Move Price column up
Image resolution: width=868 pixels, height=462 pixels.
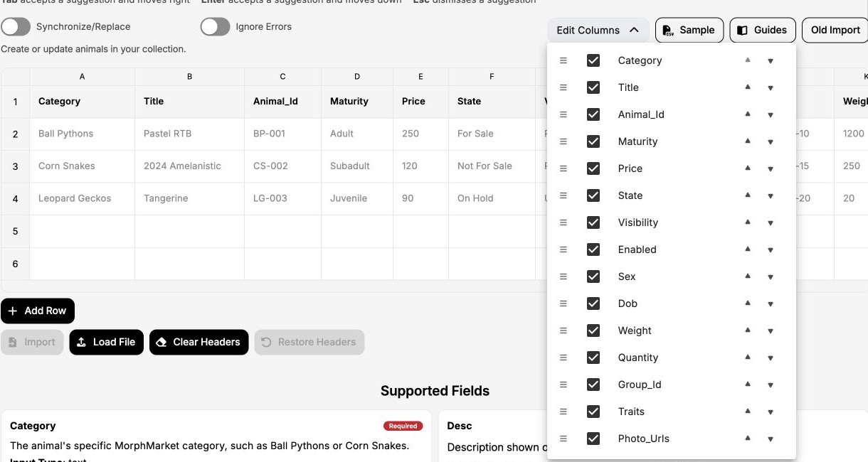coord(748,168)
